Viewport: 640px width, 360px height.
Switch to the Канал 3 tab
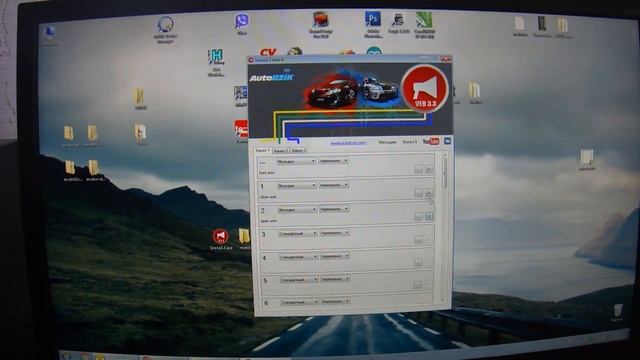pos(298,151)
